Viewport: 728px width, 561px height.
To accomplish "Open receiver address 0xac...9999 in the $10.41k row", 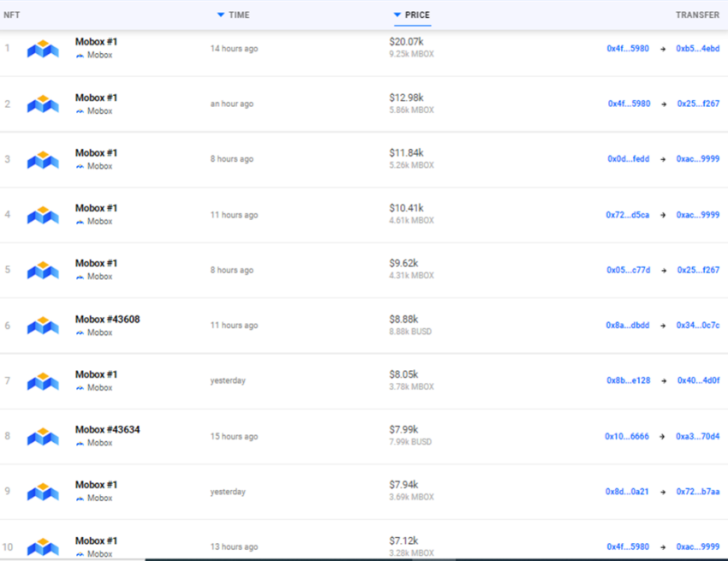I will click(x=698, y=215).
